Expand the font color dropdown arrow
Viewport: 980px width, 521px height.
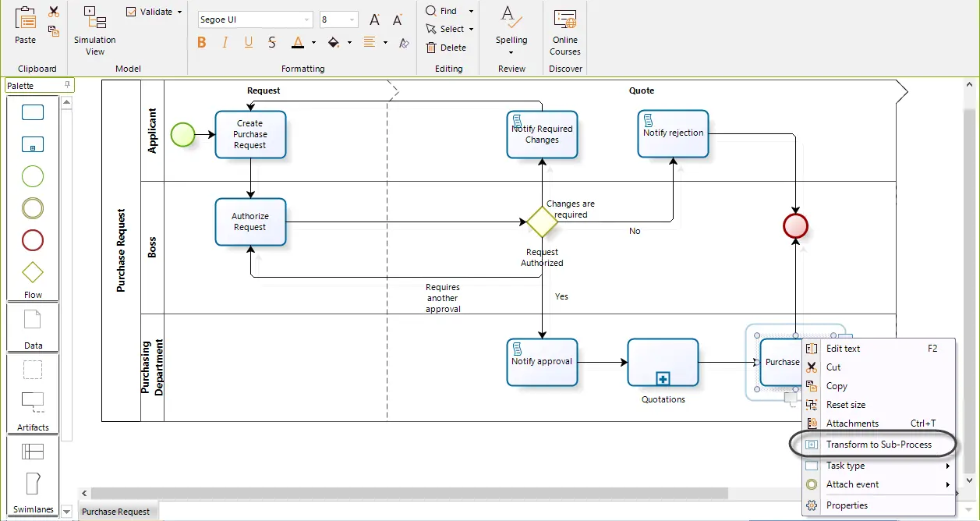click(x=313, y=43)
